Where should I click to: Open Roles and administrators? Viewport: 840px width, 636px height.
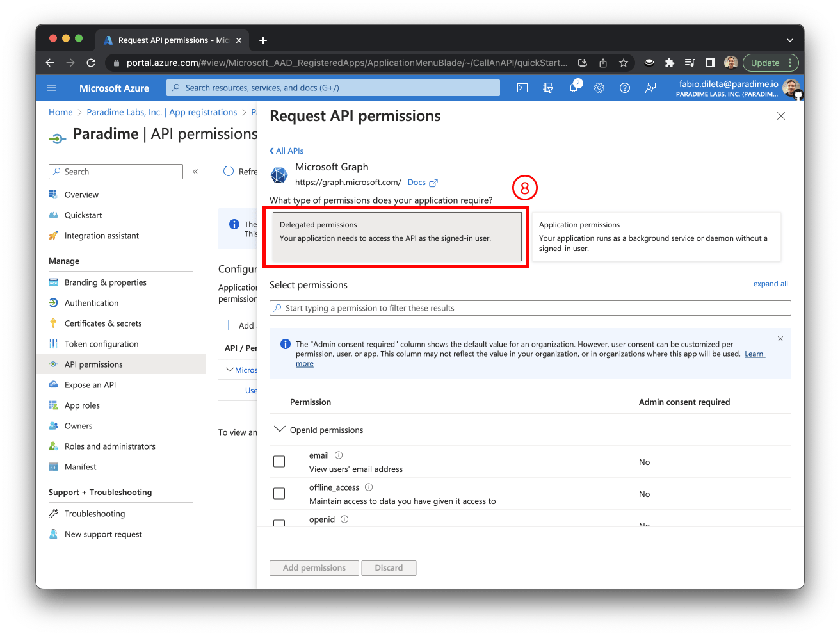110,446
